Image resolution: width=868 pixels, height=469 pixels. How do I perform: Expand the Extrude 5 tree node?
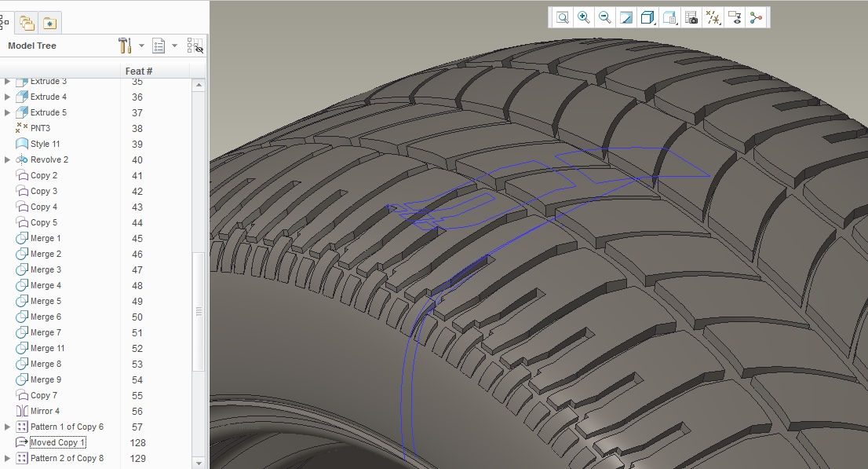[x=7, y=112]
